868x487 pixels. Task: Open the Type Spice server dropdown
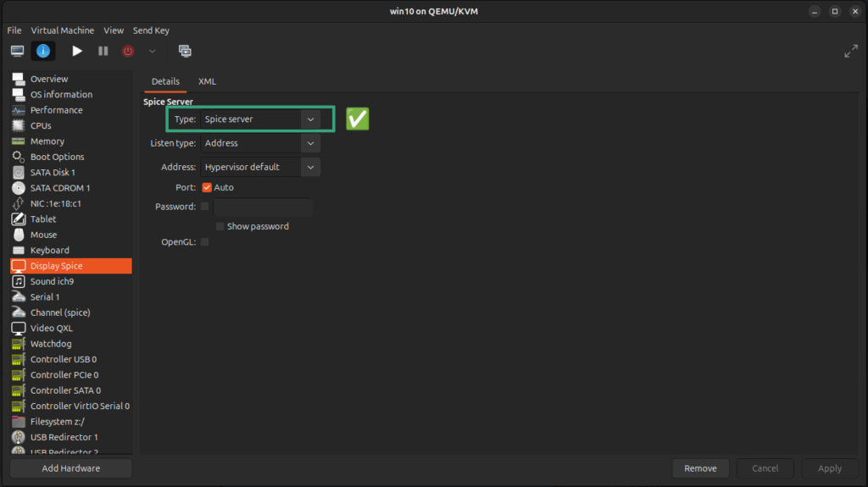click(x=260, y=119)
